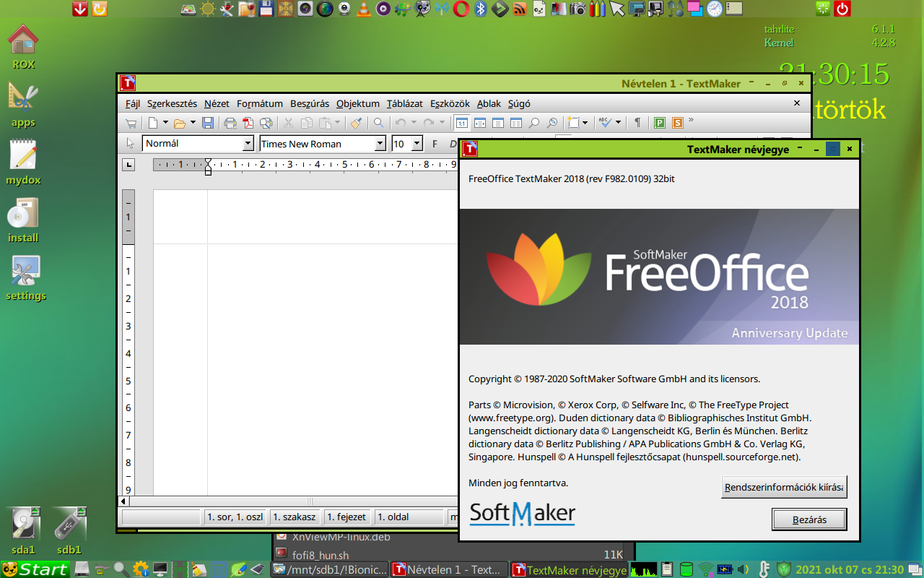Open dropdown arrow next to New icon
This screenshot has width=924, height=578.
tap(166, 123)
